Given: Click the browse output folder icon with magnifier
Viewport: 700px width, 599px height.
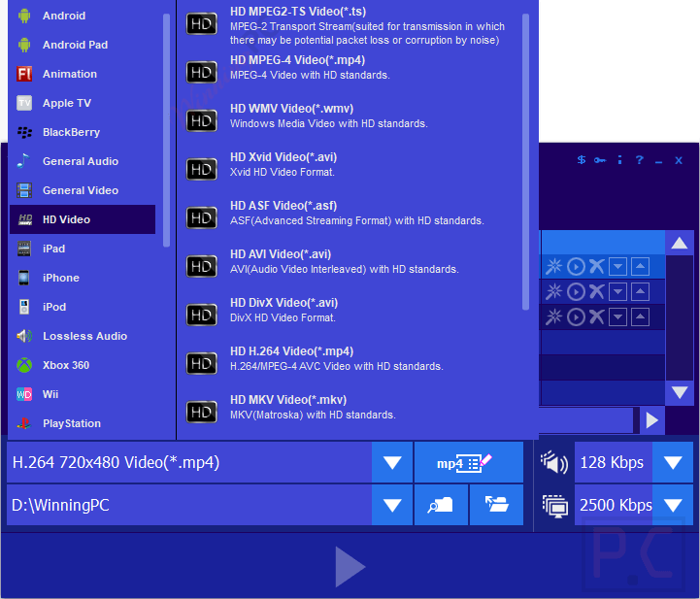Looking at the screenshot, I should [x=441, y=505].
